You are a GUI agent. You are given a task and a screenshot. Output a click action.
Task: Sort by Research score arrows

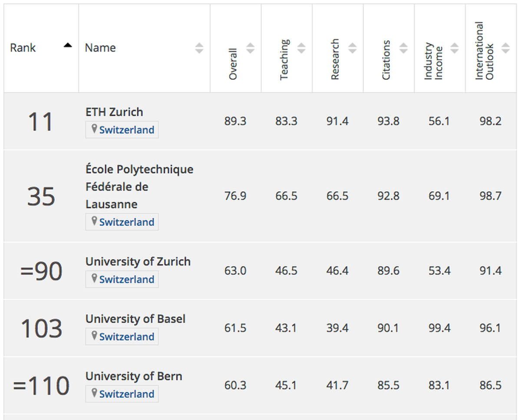coord(353,48)
